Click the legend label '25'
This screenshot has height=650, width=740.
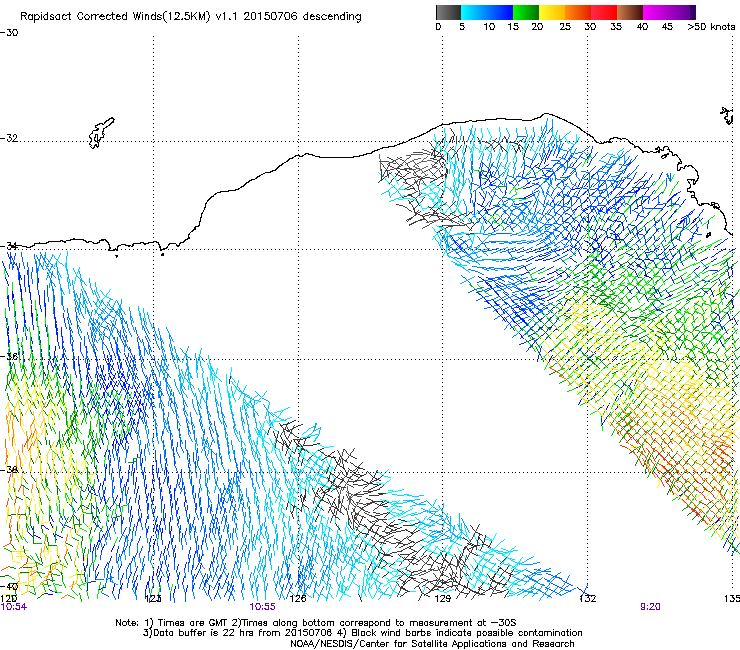(565, 27)
